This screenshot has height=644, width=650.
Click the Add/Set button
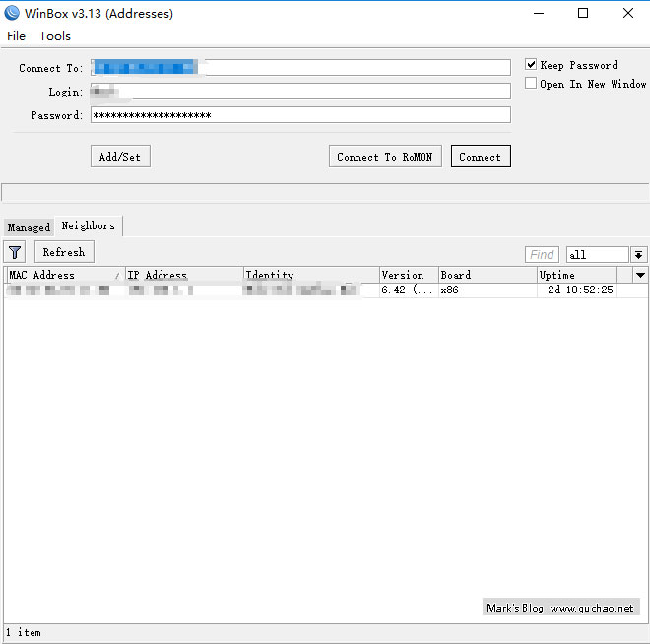pos(120,157)
